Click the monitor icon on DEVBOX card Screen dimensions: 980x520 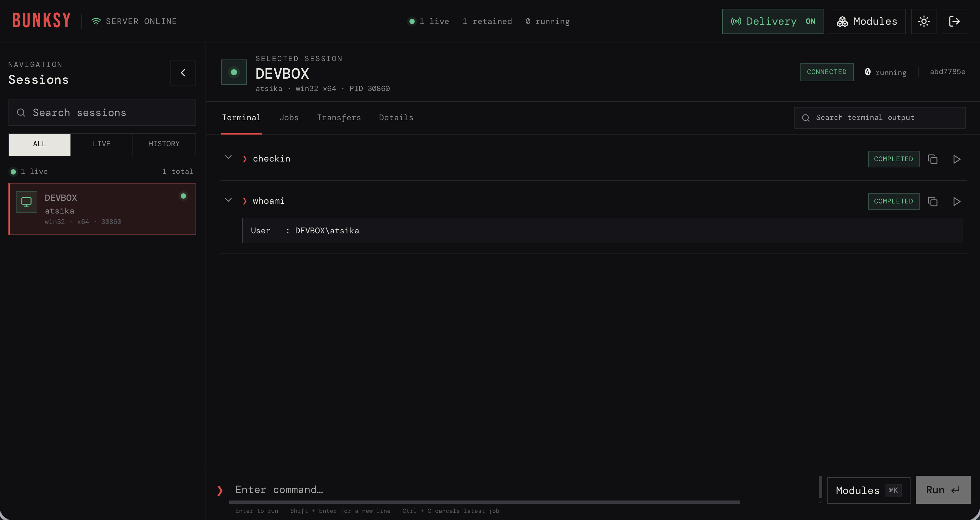click(26, 202)
